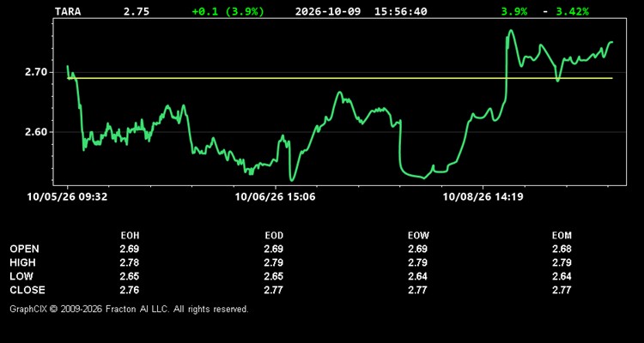Viewport: 644px width, 343px height.
Task: Click the yellow horizontal open-price reference line
Action: click(340, 78)
